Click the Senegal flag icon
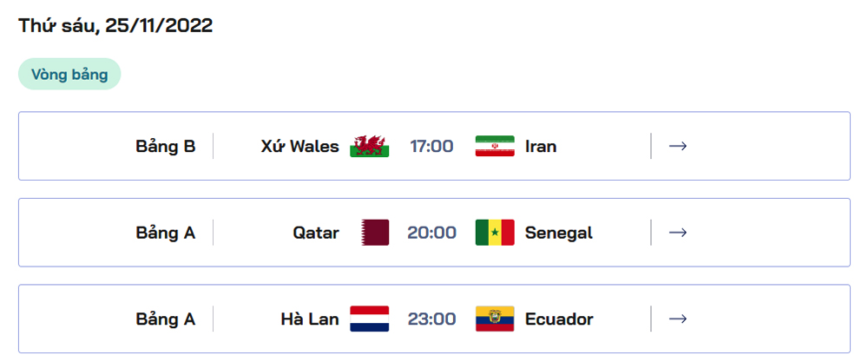 [x=495, y=233]
